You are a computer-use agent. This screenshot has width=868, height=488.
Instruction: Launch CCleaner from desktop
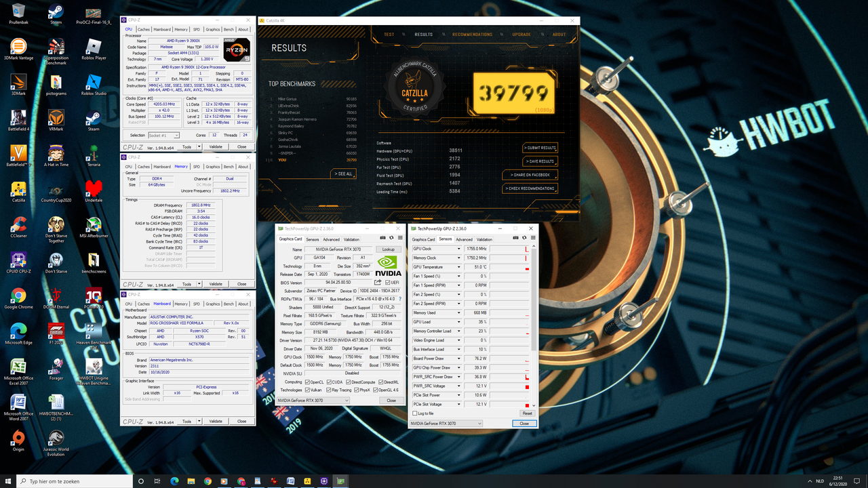pyautogui.click(x=18, y=228)
